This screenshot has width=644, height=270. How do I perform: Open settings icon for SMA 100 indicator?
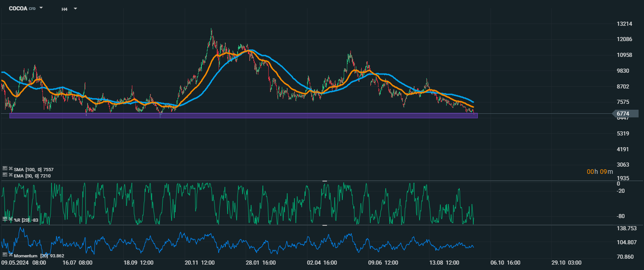(5, 169)
